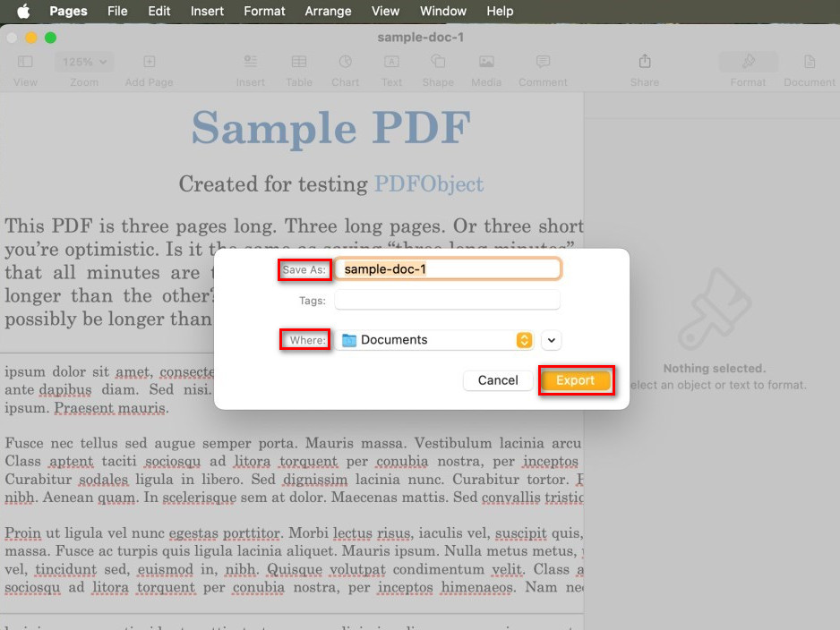Screen dimensions: 840x630
Task: Open the 125% zoom dropdown
Action: [83, 62]
